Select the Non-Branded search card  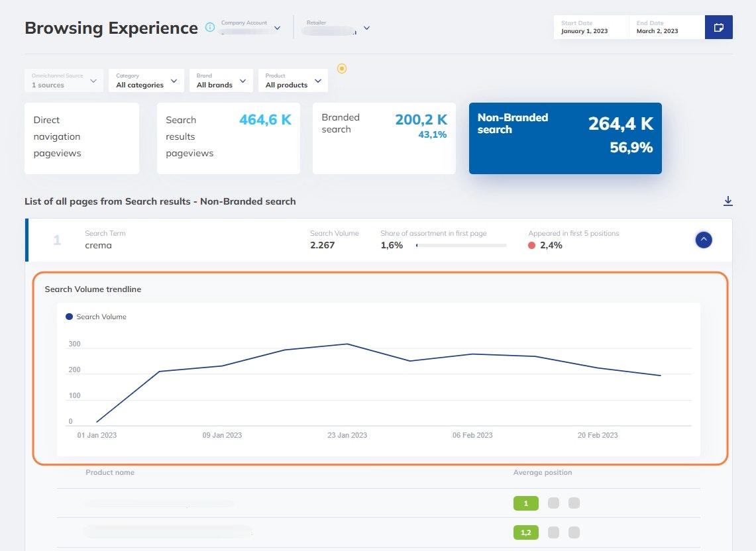(565, 138)
